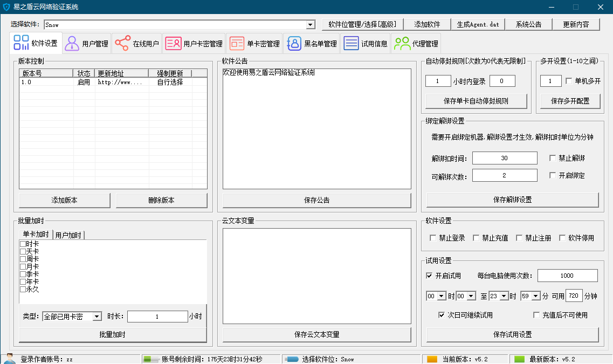Image resolution: width=613 pixels, height=364 pixels.
Task: Click the 在线用户 share icon
Action: [123, 43]
